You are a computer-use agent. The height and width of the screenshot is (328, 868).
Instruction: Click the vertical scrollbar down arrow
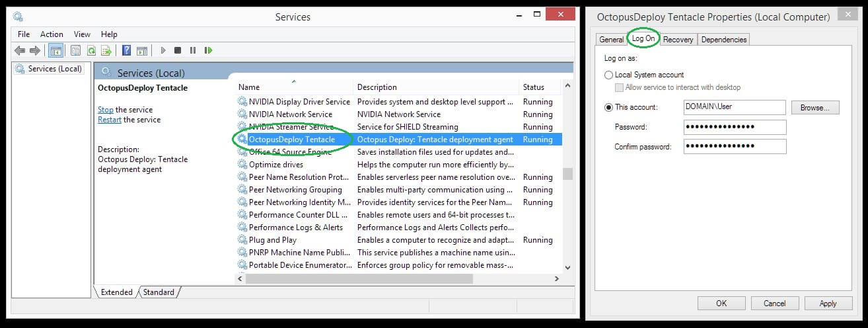tap(567, 267)
